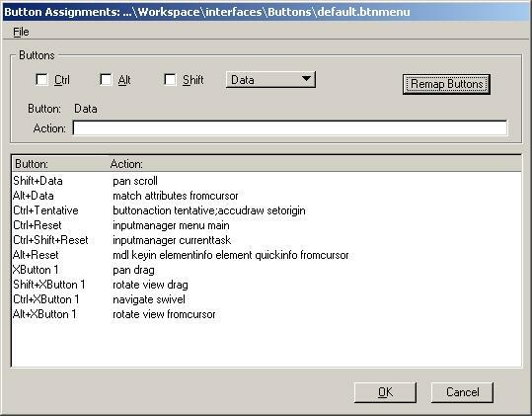
Task: Select the Ctrl+Shift+Reset currenttask row
Action: [x=266, y=240]
